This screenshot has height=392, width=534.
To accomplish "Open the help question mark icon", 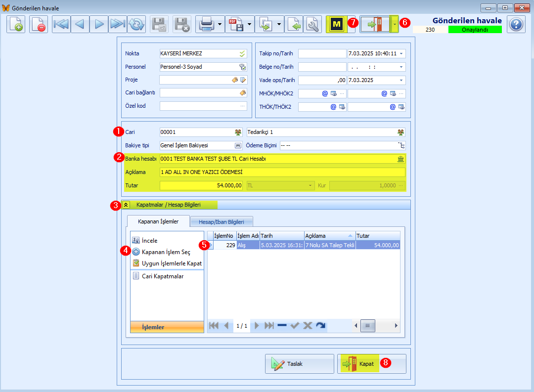I will click(516, 24).
